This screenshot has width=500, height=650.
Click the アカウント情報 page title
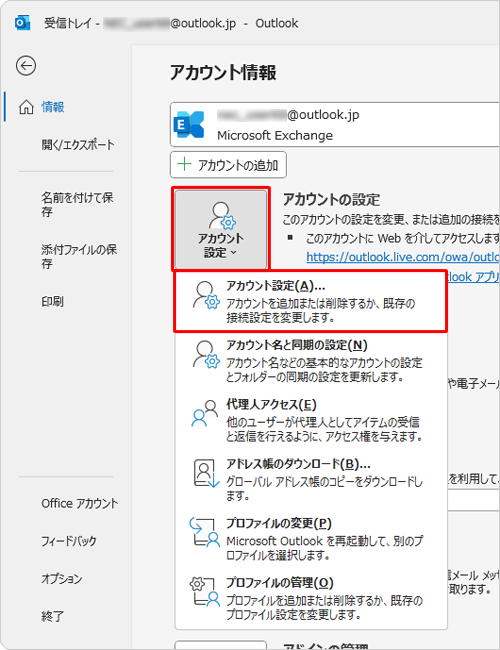(x=223, y=72)
